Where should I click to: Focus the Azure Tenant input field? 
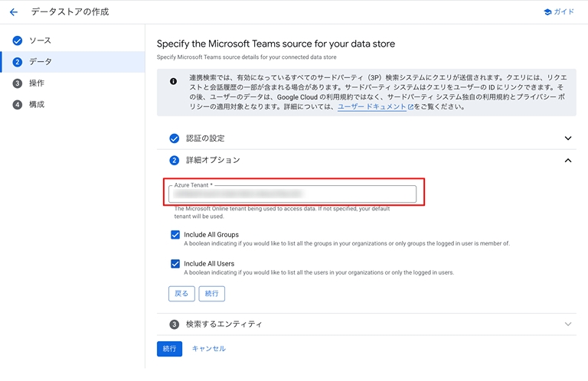292,194
